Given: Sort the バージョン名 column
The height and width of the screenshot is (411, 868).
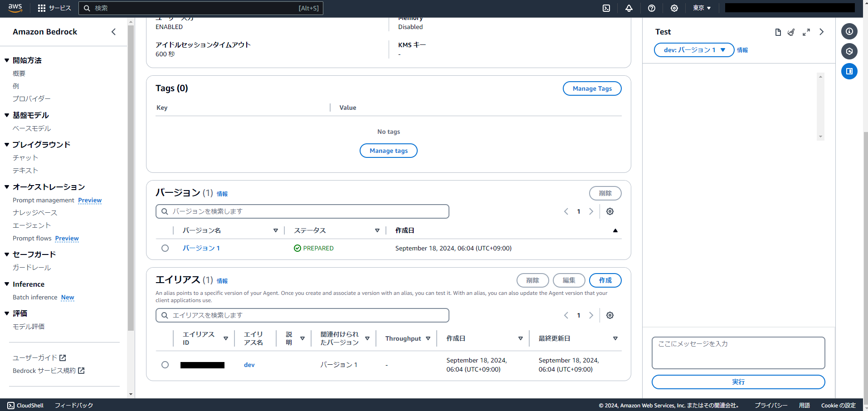Looking at the screenshot, I should [275, 230].
